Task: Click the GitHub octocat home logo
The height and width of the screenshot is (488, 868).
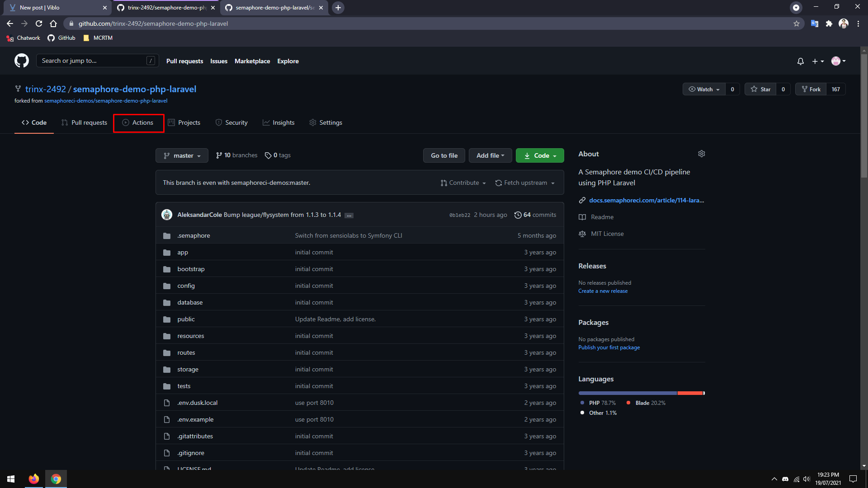Action: click(x=21, y=61)
